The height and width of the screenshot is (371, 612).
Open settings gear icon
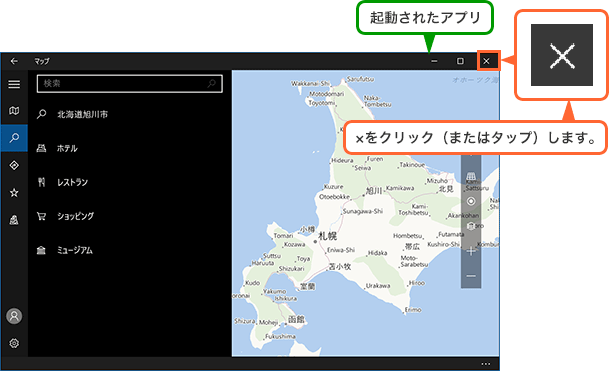(14, 343)
